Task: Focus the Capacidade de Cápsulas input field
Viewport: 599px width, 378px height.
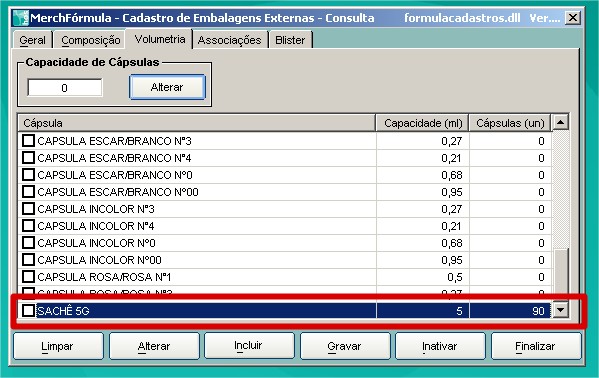Action: (x=65, y=88)
